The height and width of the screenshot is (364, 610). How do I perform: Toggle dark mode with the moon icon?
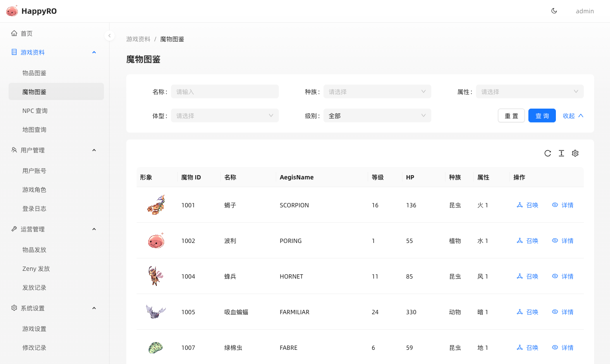[554, 11]
